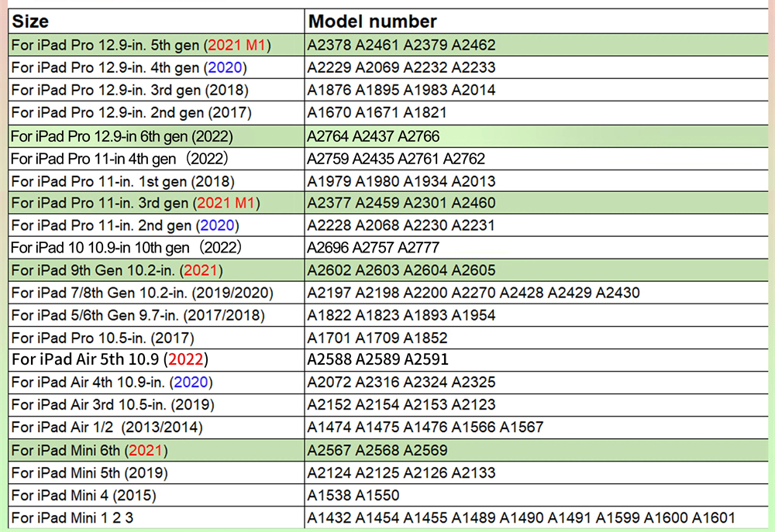Click "For iPad Air 1/2 (2013/2014)"
Screen dimensions: 775x532
(107, 427)
